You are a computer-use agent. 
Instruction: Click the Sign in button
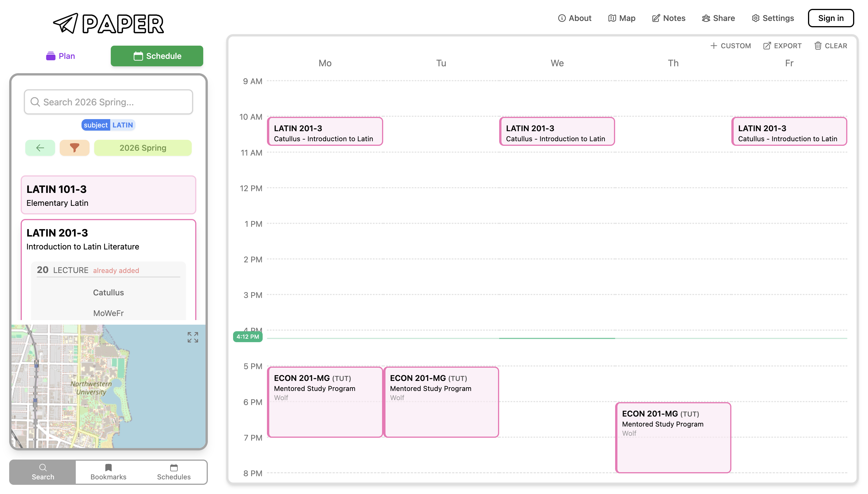pyautogui.click(x=831, y=18)
